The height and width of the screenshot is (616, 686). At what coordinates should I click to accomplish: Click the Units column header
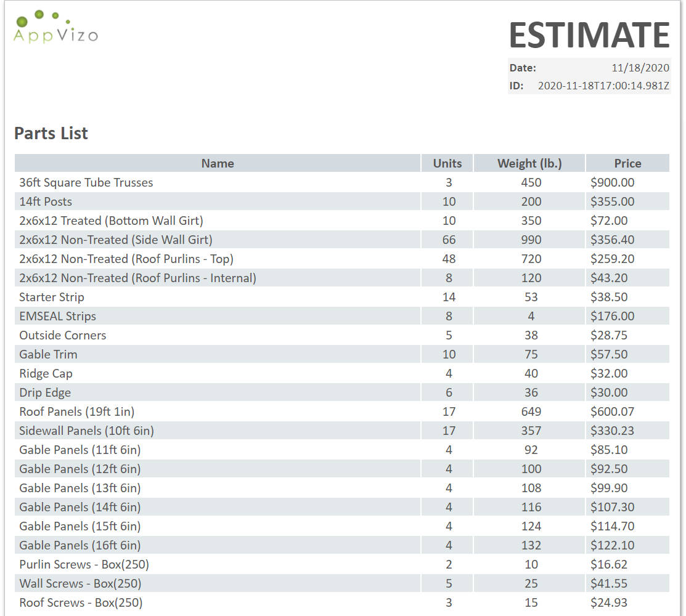(x=447, y=163)
